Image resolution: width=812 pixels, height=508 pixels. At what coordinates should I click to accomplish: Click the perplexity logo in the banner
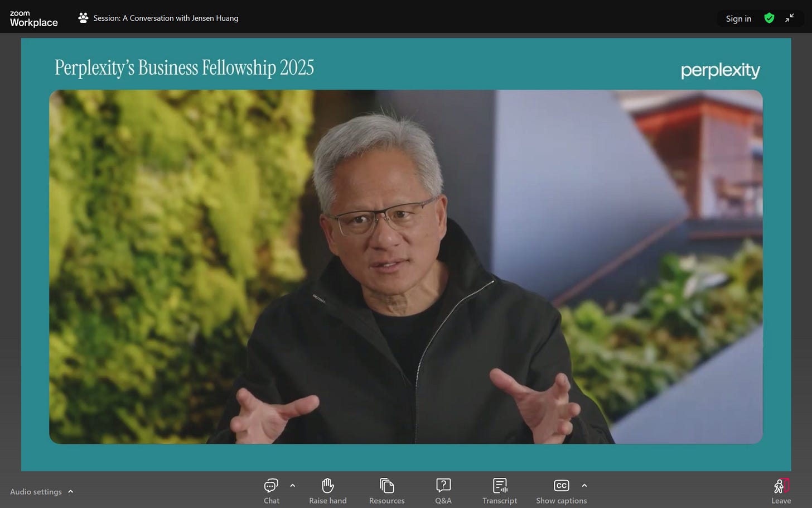point(720,70)
